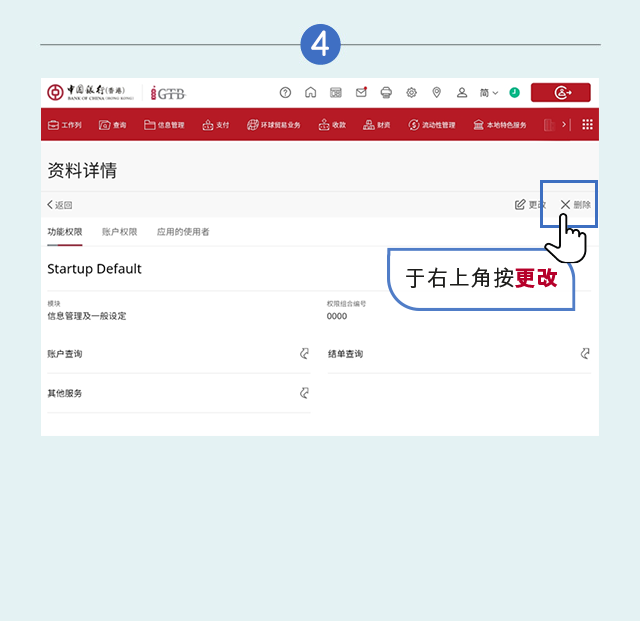Click the location pin icon
This screenshot has height=621, width=640.
pyautogui.click(x=437, y=93)
